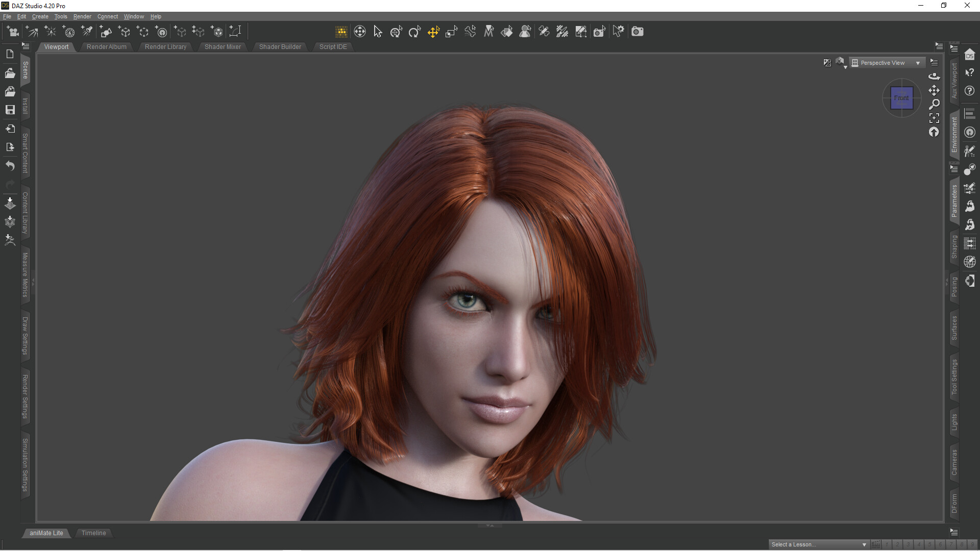Open the Surfaces side panel tab

(x=954, y=328)
